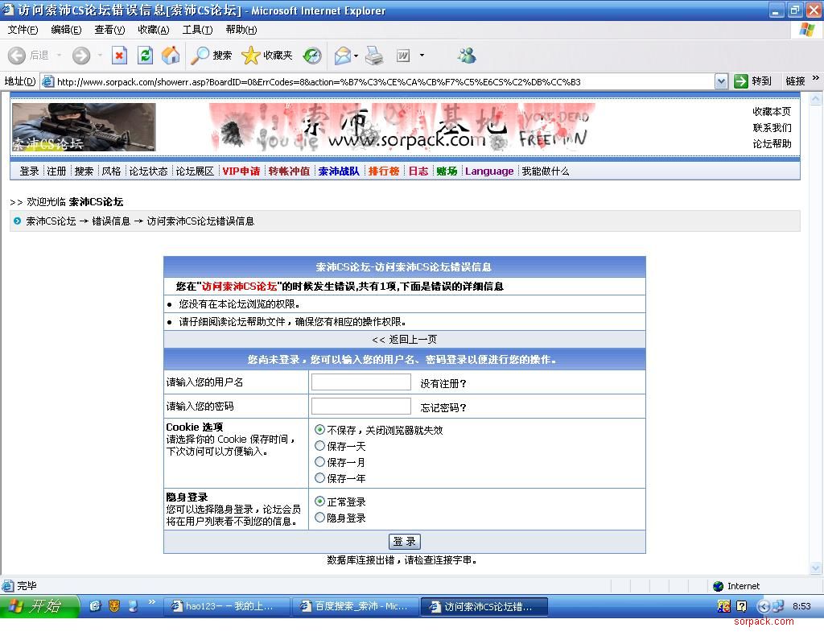Image resolution: width=824 pixels, height=644 pixels.
Task: Open the Mail button dropdown arrow
Action: coord(356,56)
